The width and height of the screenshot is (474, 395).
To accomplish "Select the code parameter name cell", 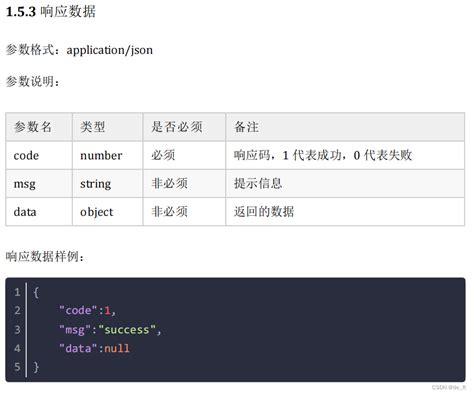I will [x=39, y=156].
